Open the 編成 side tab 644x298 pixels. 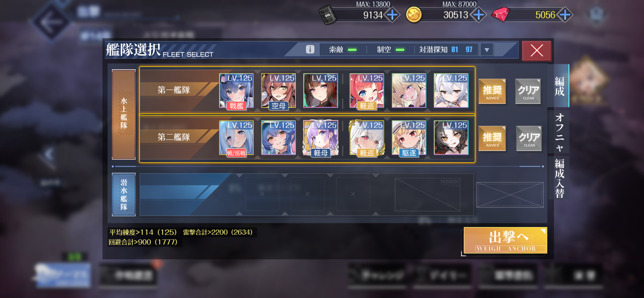[x=559, y=86]
